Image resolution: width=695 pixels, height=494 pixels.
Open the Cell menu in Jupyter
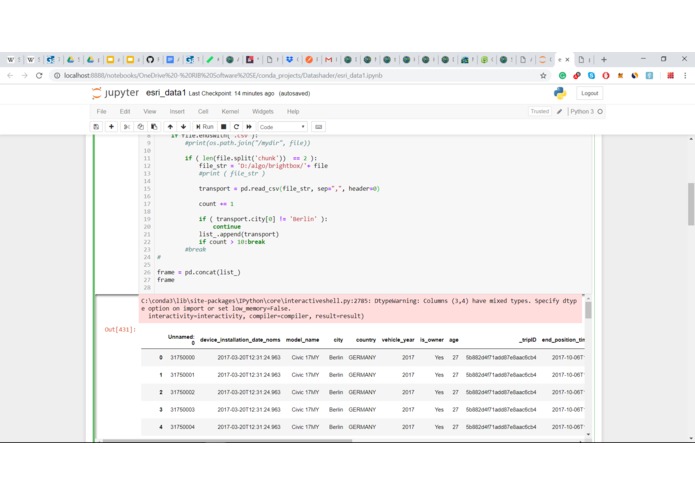(203, 112)
